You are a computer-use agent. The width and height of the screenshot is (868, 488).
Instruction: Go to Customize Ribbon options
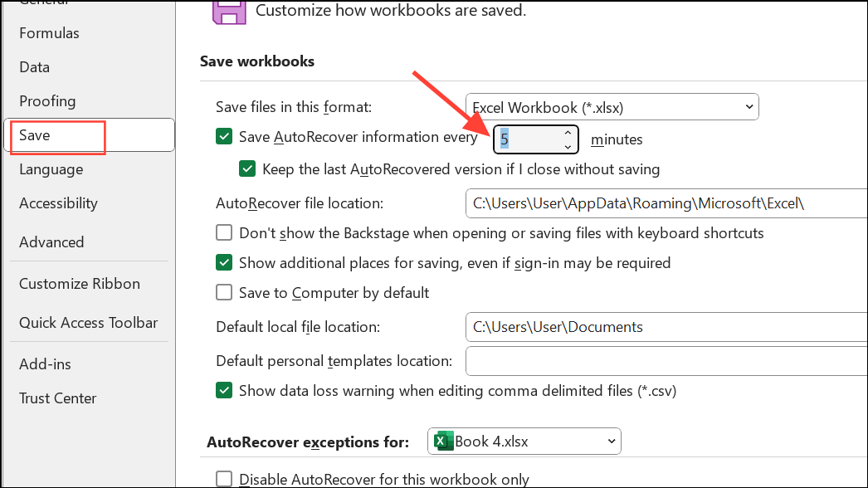click(79, 283)
